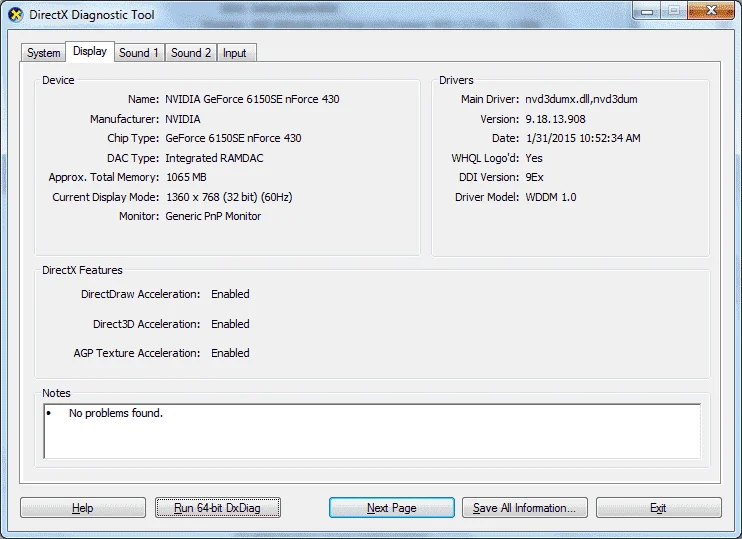Click Save All Information button

coord(525,508)
